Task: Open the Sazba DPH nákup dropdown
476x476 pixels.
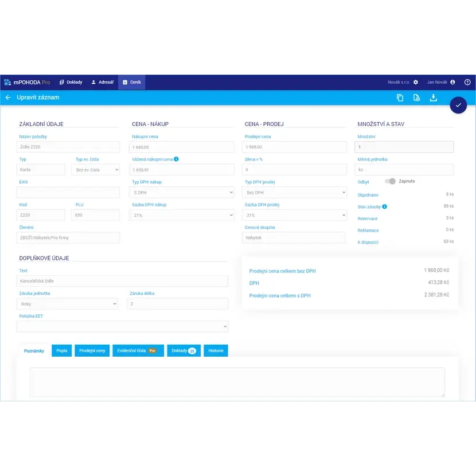Action: pyautogui.click(x=182, y=215)
